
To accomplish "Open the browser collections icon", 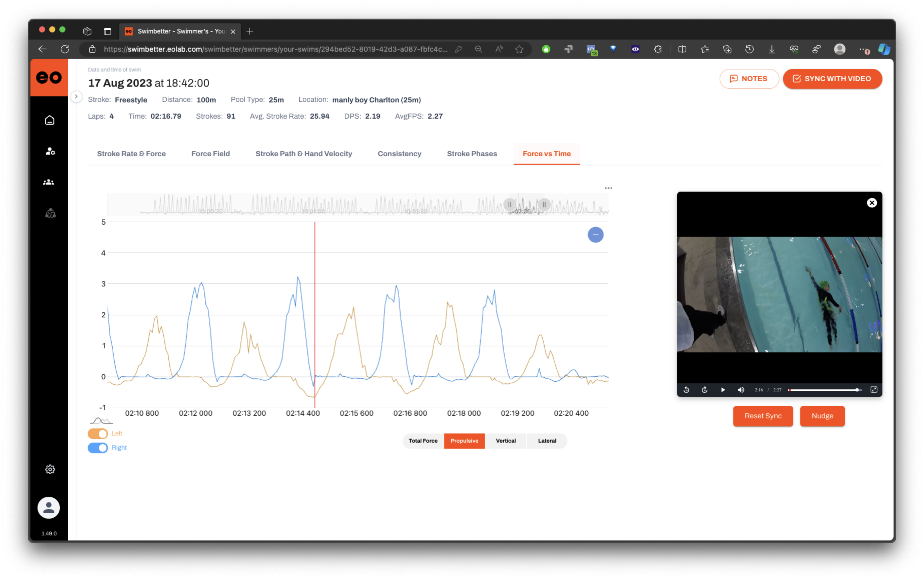I will point(727,49).
